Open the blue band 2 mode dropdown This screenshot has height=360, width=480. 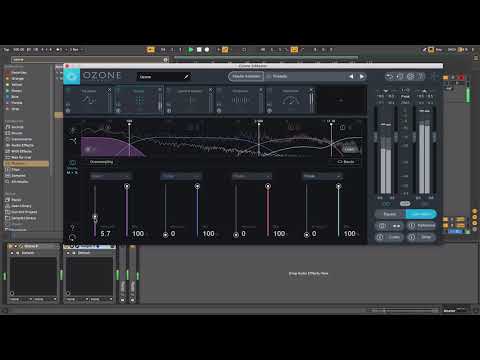181,176
